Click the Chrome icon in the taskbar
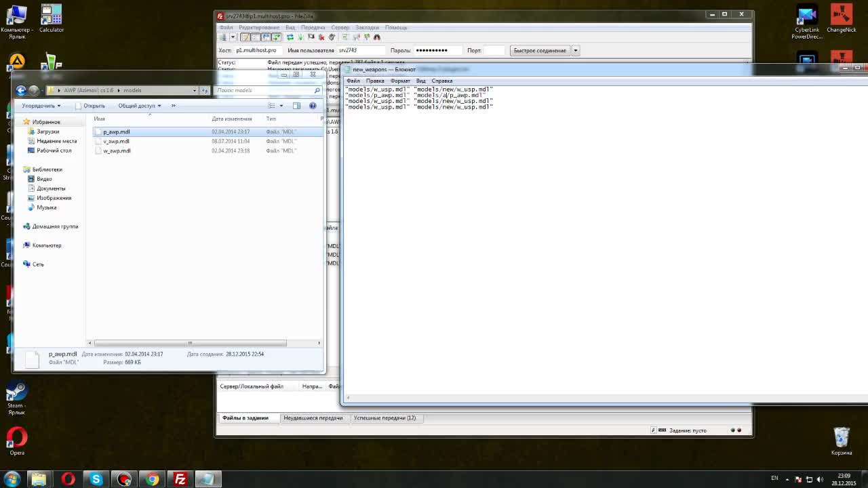The height and width of the screenshot is (488, 868). pos(153,479)
